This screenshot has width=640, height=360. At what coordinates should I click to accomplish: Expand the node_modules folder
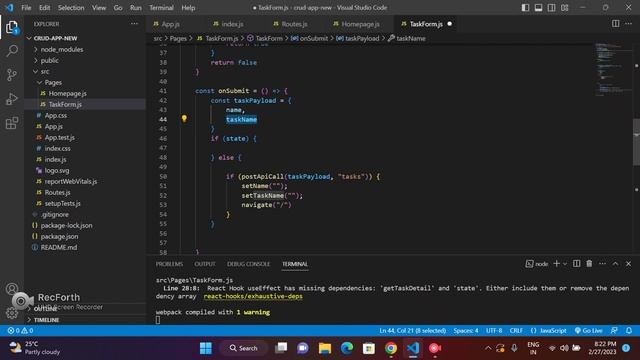[x=61, y=49]
